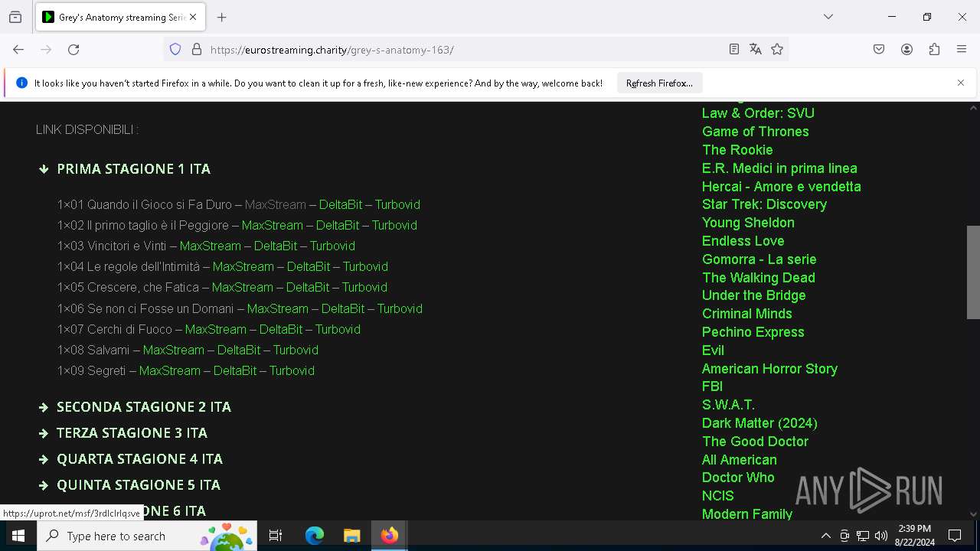This screenshot has width=980, height=551.
Task: Open Law & Order: SVU link
Action: (x=758, y=113)
